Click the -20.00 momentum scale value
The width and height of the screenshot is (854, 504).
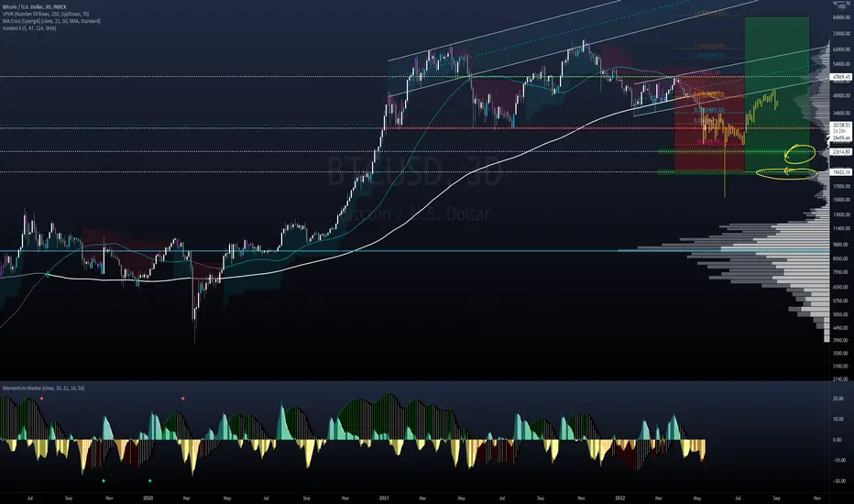pos(838,481)
